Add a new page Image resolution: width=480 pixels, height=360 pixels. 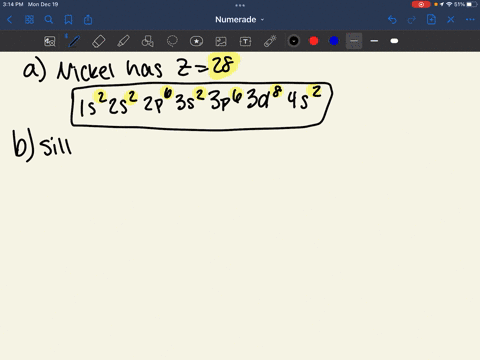click(431, 20)
